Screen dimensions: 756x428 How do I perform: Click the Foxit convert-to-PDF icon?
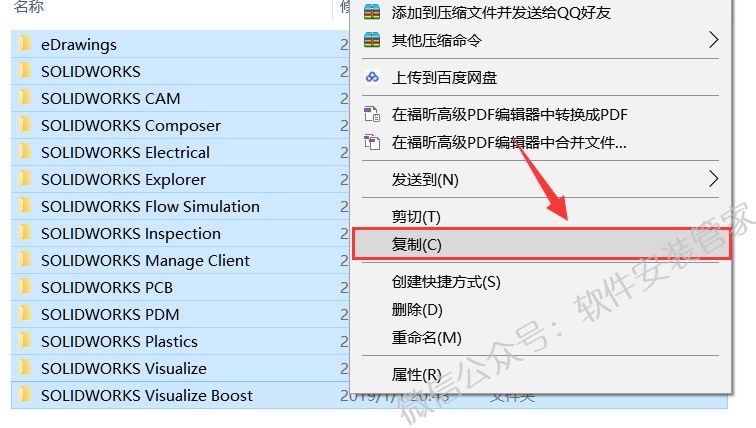pyautogui.click(x=372, y=114)
